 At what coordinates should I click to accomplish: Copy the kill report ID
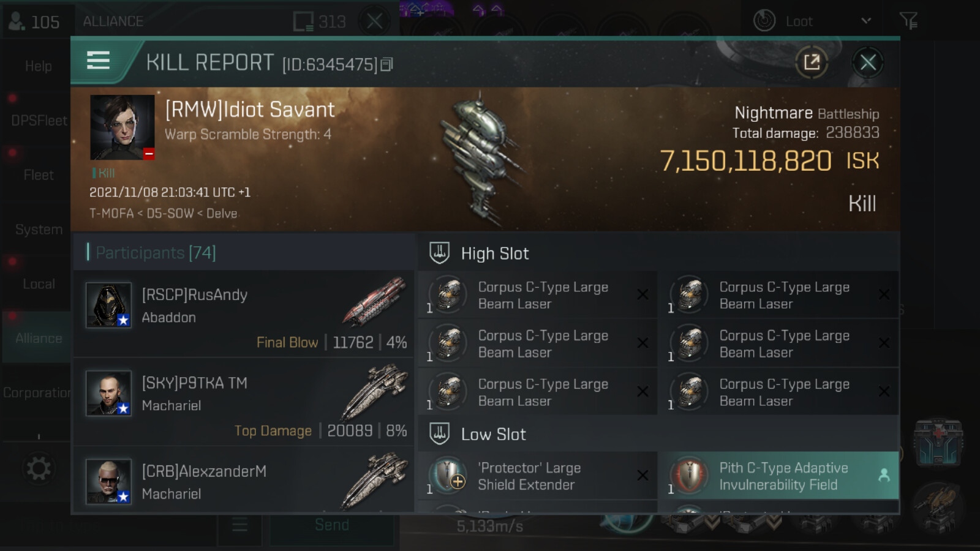(387, 64)
